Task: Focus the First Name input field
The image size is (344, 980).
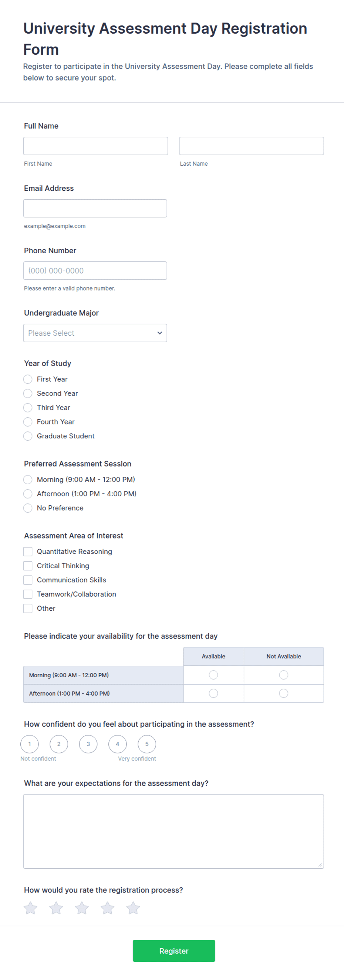Action: pos(95,146)
